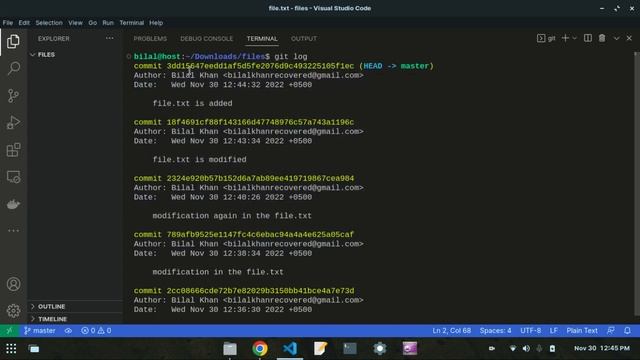
Task: Click commit hash starting with 18f4691c
Action: pyautogui.click(x=260, y=122)
